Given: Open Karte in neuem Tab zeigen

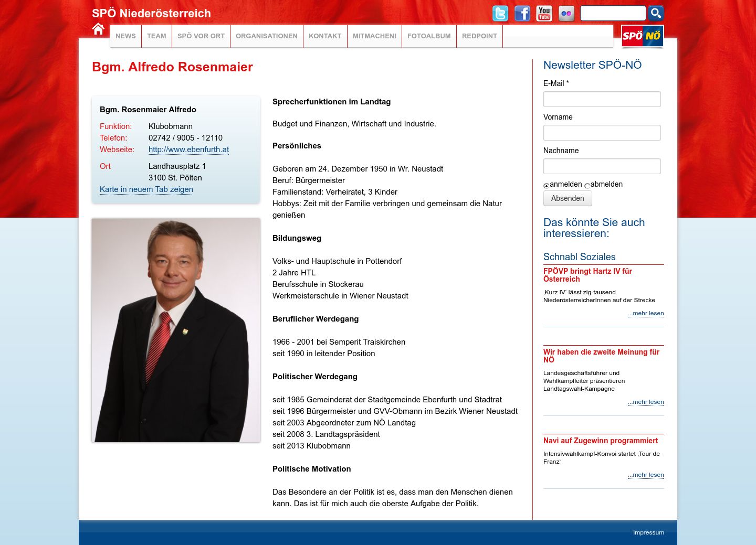Looking at the screenshot, I should tap(146, 189).
